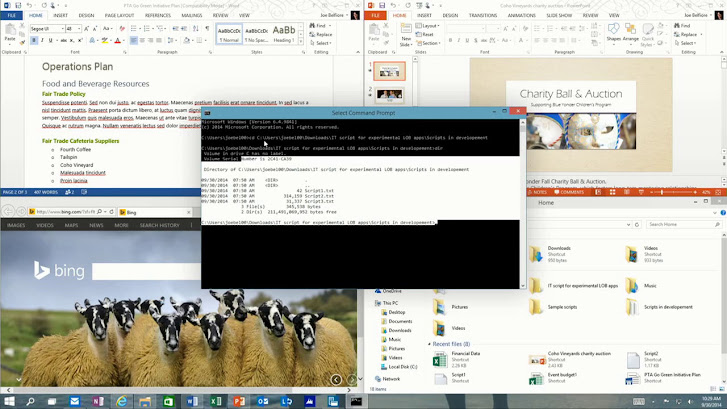Open the taskbar Search icon
The height and width of the screenshot is (409, 727).
click(x=30, y=401)
